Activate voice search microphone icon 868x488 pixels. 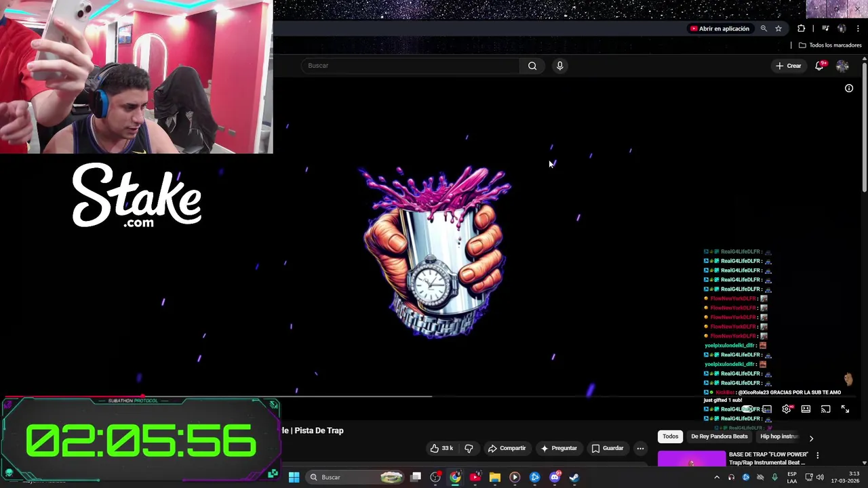(x=559, y=66)
